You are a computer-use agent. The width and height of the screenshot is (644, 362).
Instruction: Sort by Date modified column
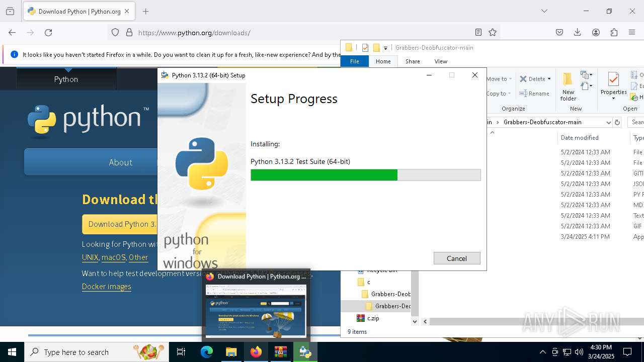point(580,138)
